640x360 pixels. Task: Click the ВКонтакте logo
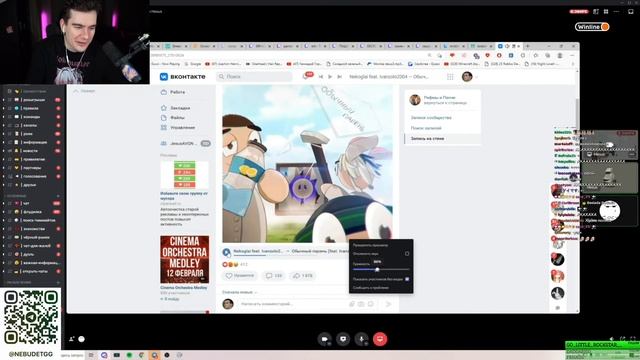pos(182,76)
